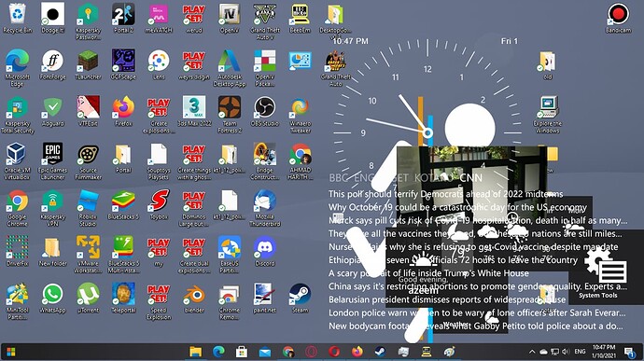Open Oracle VM VirtualBox shortcut
The height and width of the screenshot is (361, 644).
click(x=17, y=161)
